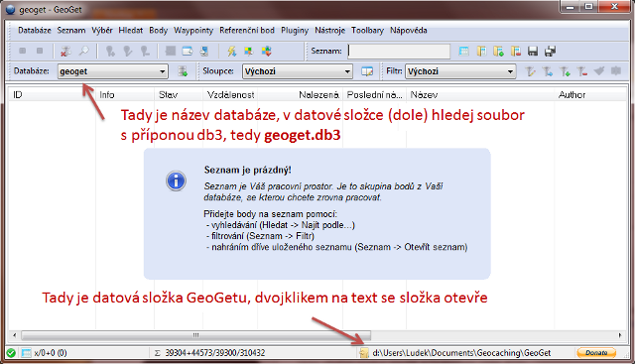This screenshot has width=635, height=364.
Task: Click the scrollbar left arrow
Action: pos(15,335)
